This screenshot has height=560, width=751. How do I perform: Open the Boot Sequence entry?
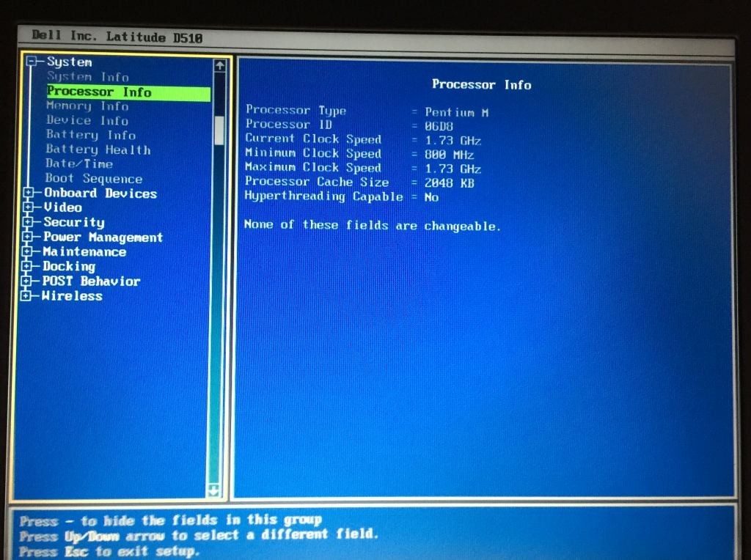[x=93, y=179]
